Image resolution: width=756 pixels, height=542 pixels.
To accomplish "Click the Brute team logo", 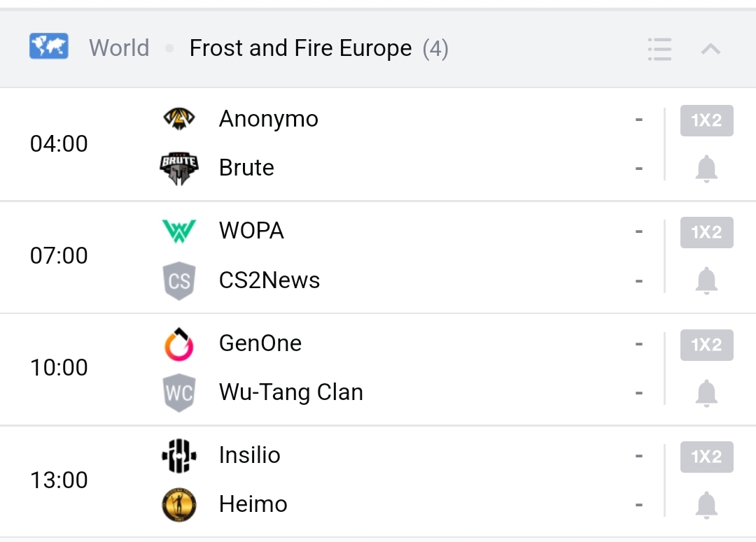I will coord(179,169).
